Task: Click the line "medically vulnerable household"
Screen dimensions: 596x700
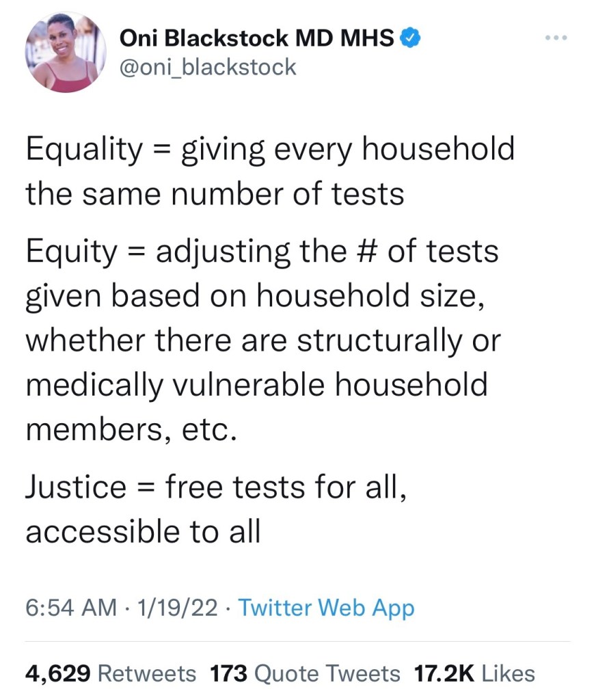Action: click(x=257, y=385)
